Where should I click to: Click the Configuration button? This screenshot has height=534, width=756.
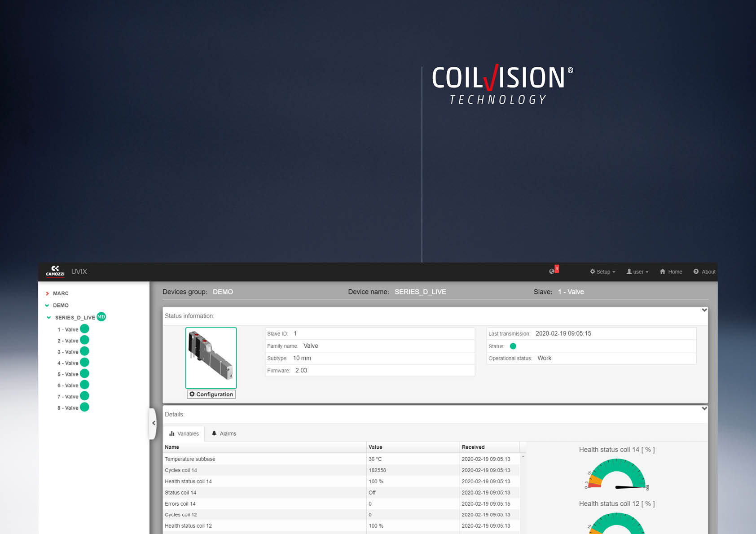click(x=211, y=394)
